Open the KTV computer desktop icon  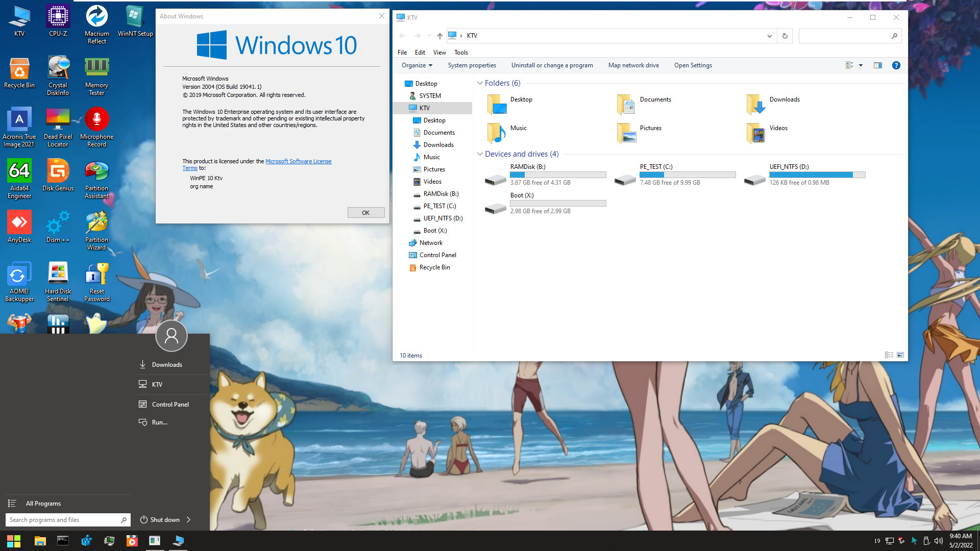tap(19, 20)
